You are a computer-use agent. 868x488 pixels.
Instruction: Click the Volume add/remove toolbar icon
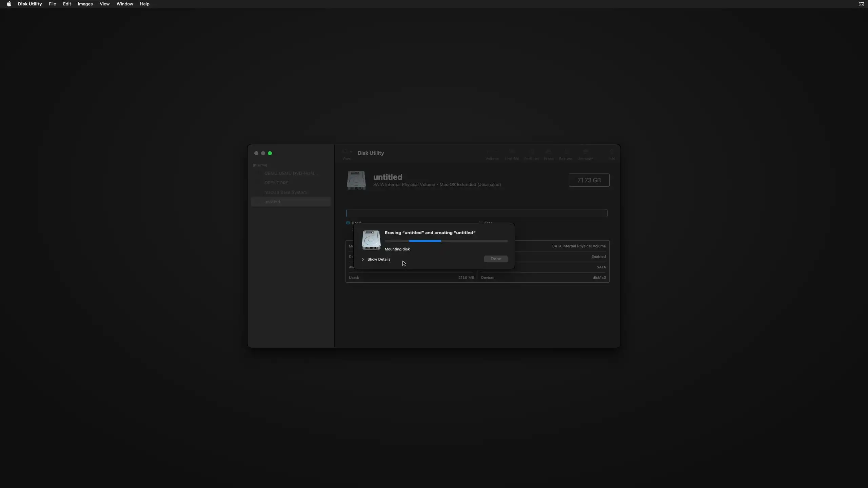(x=492, y=152)
